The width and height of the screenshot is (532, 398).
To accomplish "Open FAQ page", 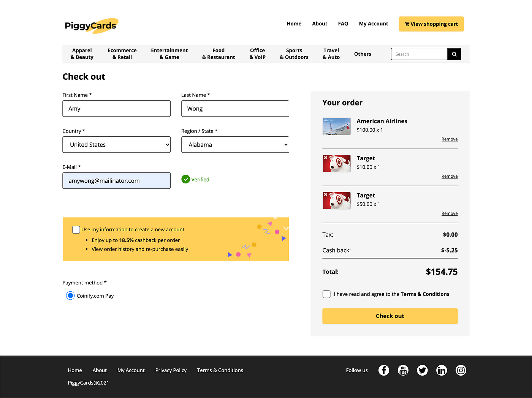I will tap(343, 24).
